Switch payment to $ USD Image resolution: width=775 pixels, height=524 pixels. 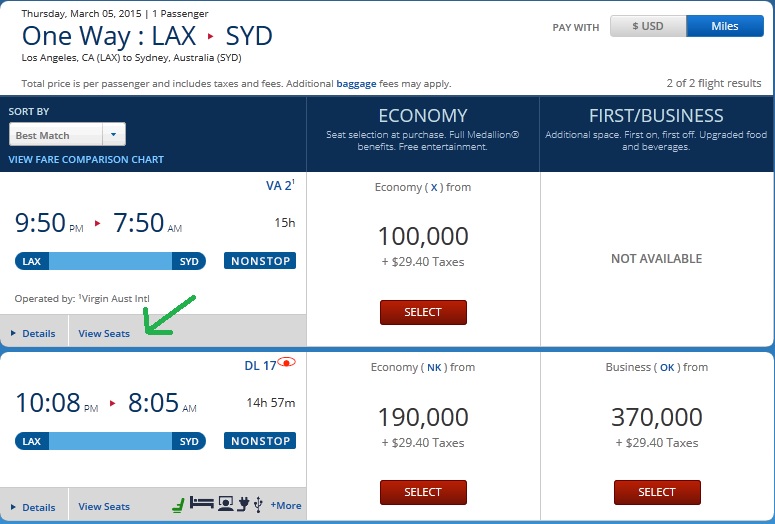(x=648, y=26)
